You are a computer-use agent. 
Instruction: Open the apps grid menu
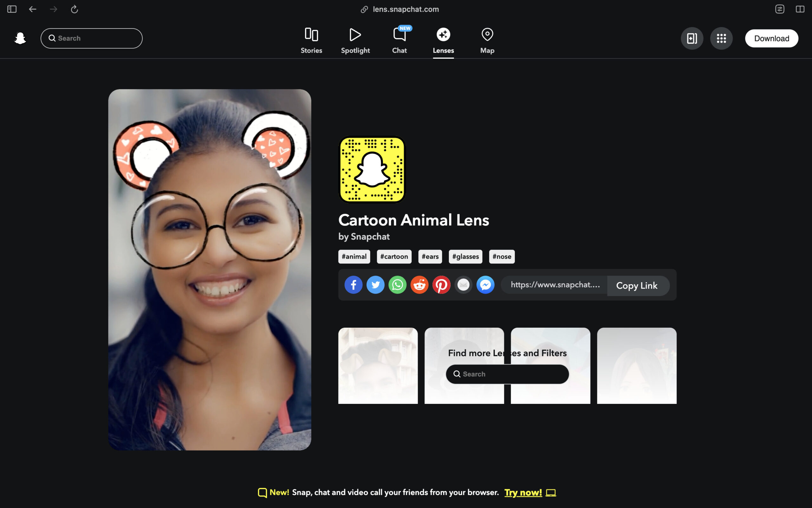[721, 38]
